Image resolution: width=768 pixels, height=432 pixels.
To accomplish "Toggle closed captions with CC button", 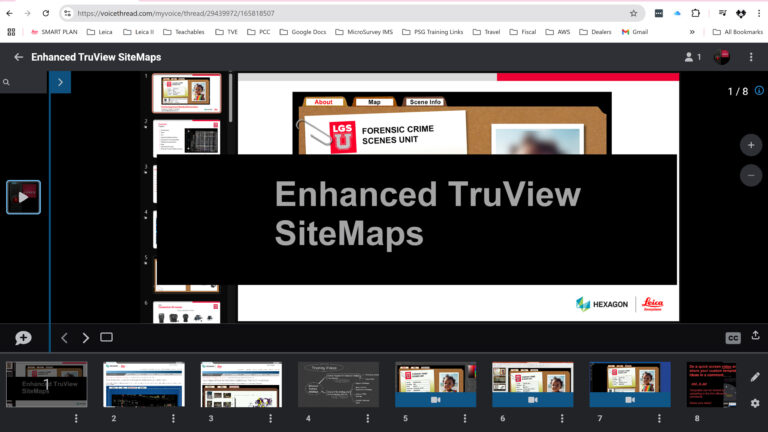I will click(x=732, y=338).
